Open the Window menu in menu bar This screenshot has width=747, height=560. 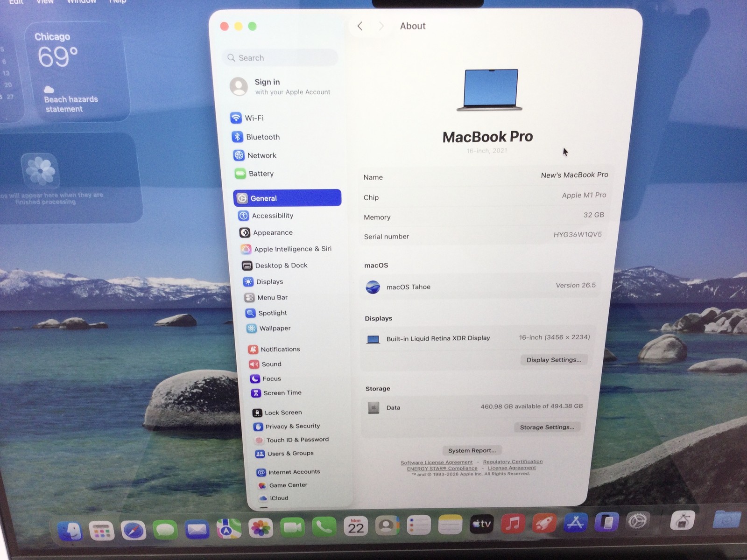(x=81, y=2)
